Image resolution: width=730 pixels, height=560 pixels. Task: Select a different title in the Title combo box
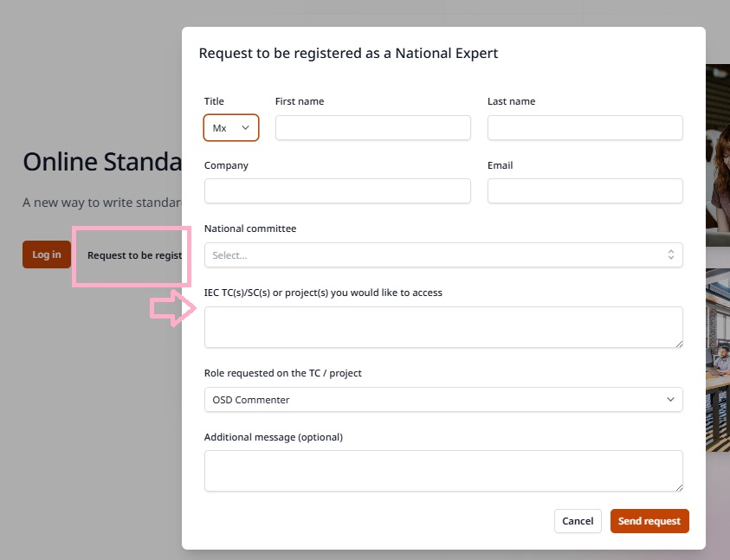(x=230, y=127)
